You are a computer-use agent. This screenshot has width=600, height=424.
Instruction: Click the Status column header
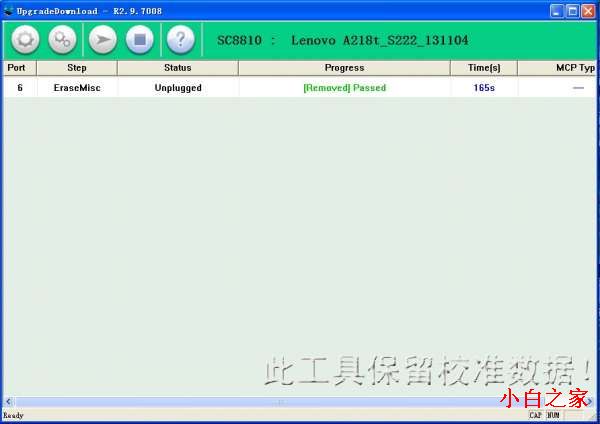(x=178, y=68)
